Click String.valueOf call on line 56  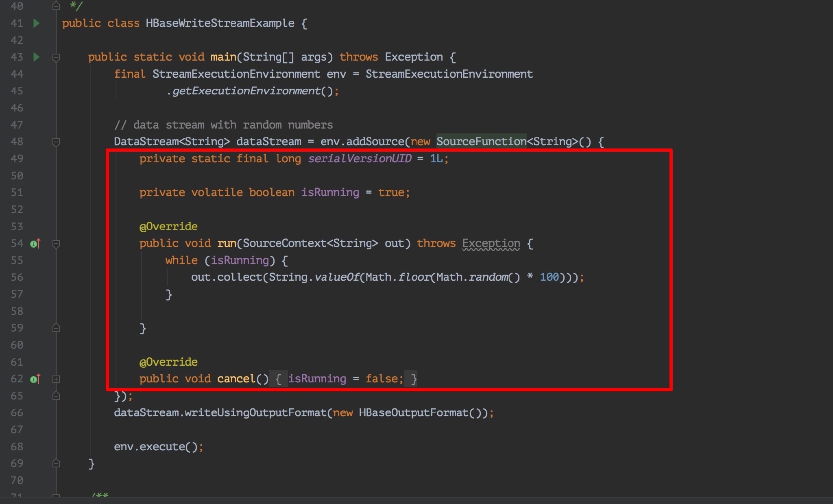tap(314, 277)
